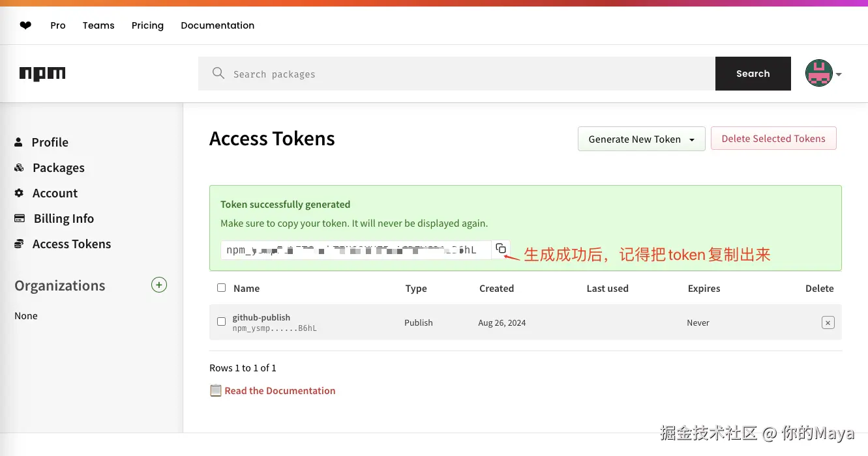Click Delete Selected Tokens
The image size is (868, 456).
773,138
